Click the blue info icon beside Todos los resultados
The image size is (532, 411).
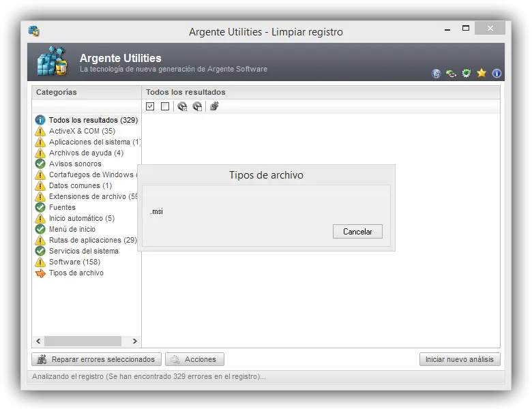(40, 120)
